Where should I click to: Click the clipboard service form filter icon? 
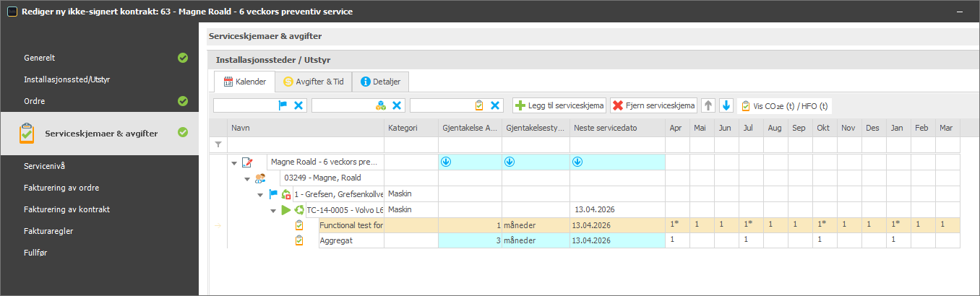coord(479,105)
